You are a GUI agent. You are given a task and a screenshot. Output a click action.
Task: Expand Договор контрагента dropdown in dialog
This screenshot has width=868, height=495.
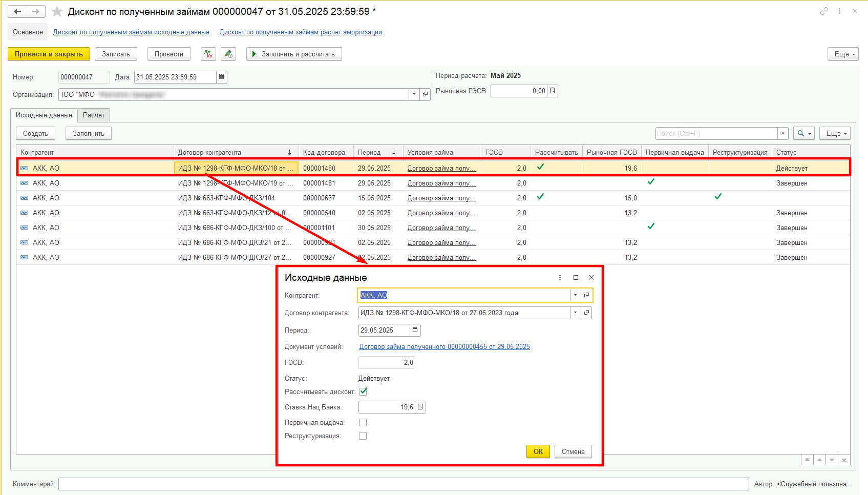[575, 313]
